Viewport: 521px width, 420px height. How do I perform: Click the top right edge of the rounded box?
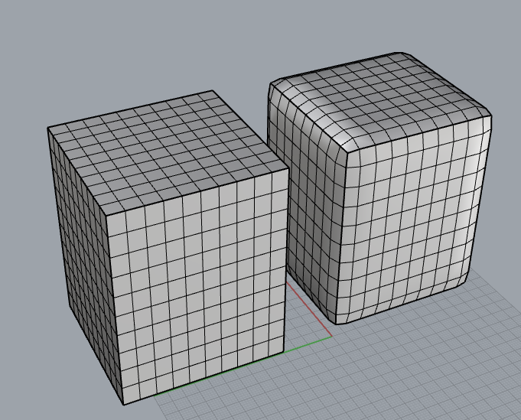point(451,83)
